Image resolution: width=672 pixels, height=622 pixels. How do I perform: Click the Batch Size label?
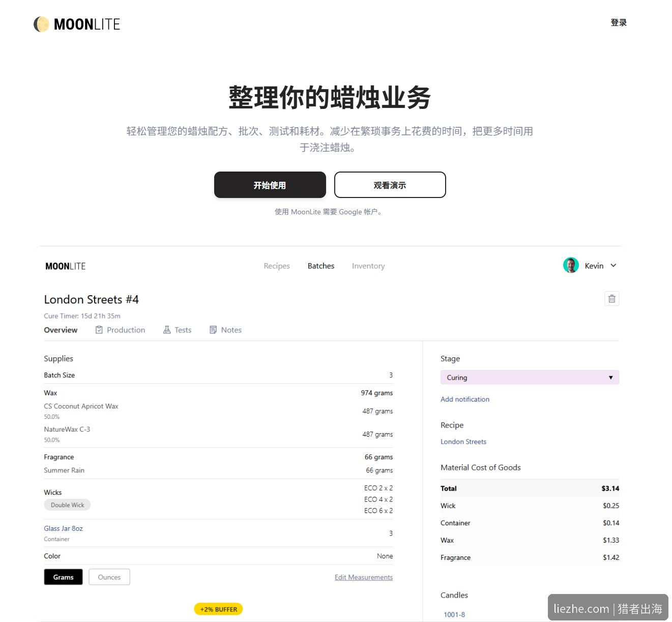point(59,375)
